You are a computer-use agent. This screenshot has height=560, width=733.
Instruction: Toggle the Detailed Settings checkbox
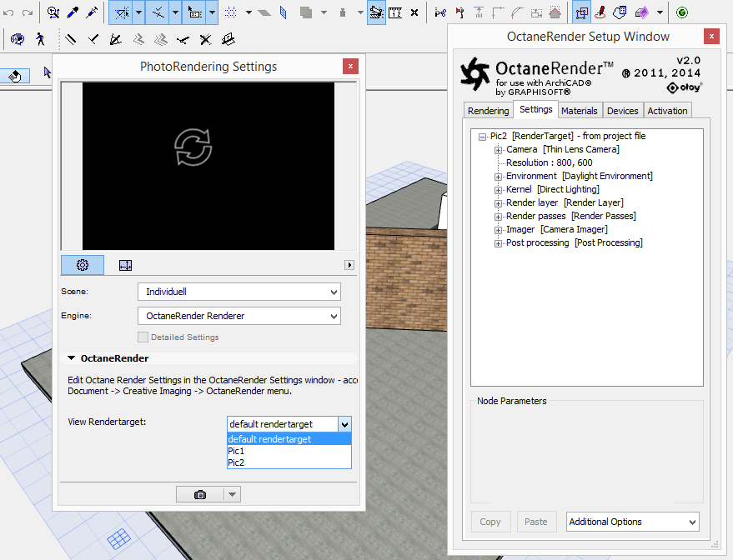(143, 337)
